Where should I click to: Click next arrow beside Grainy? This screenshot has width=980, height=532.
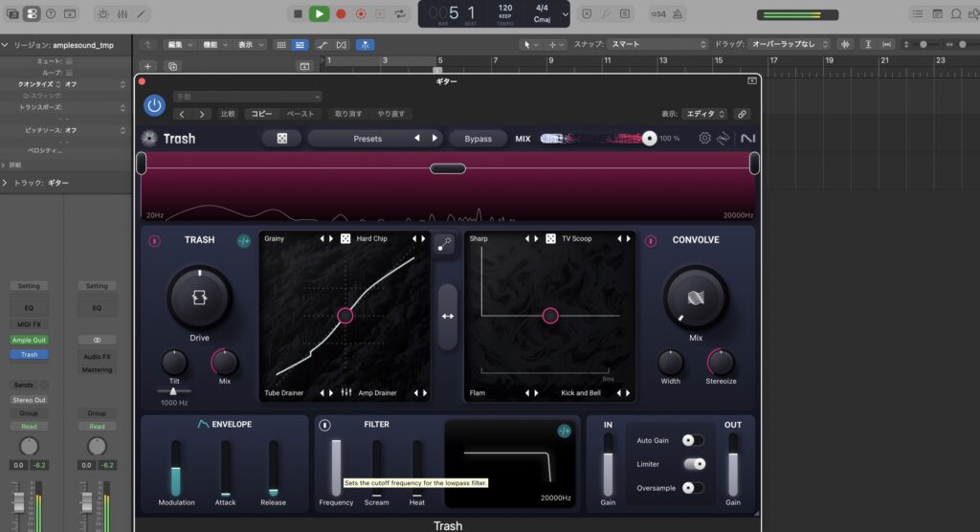[x=331, y=239]
